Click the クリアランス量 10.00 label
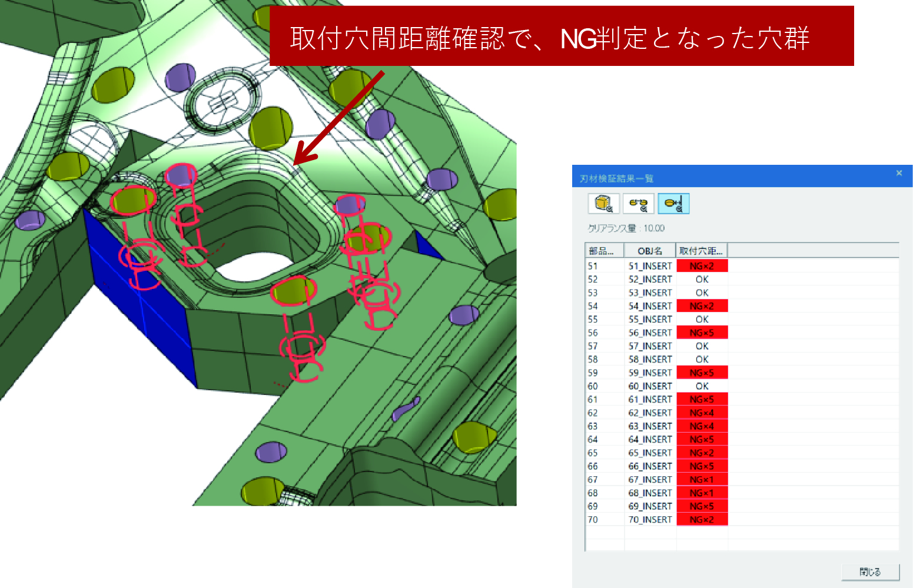The image size is (913, 588). pyautogui.click(x=626, y=228)
